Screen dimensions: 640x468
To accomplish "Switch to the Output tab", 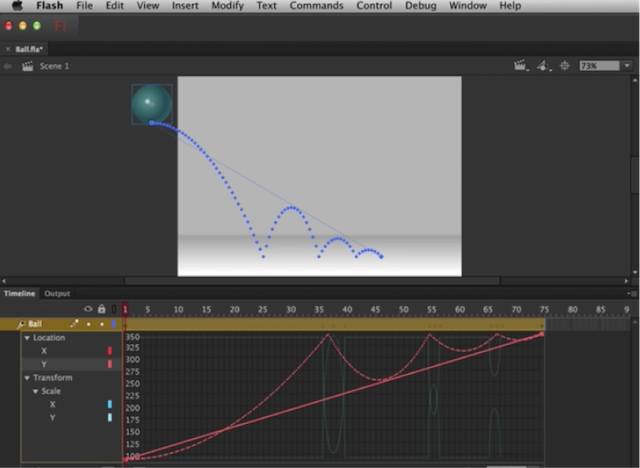I will tap(57, 293).
